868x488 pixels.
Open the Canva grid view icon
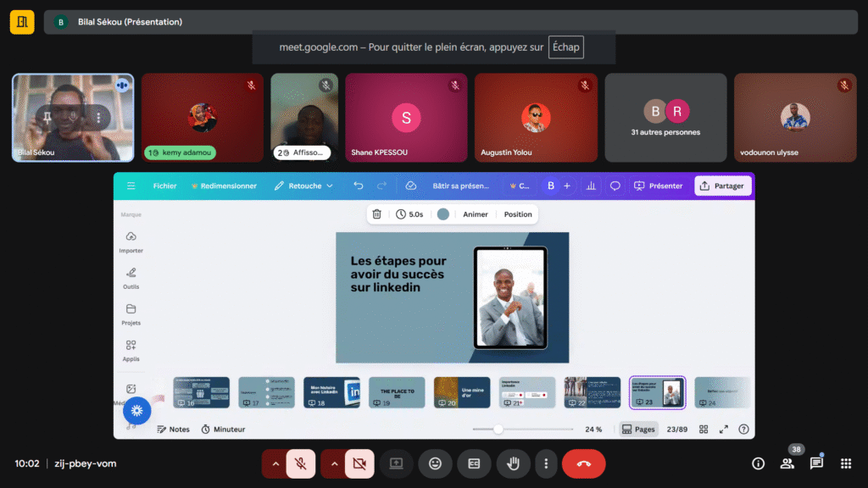(x=704, y=430)
